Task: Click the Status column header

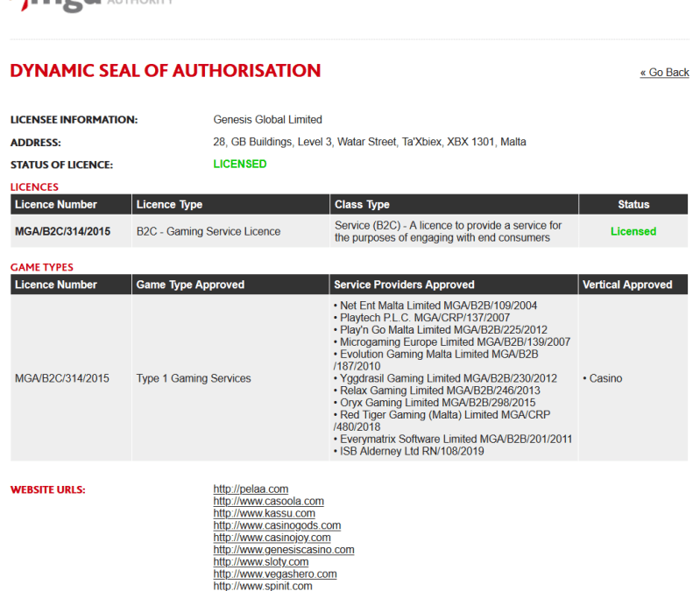Action: (x=633, y=204)
